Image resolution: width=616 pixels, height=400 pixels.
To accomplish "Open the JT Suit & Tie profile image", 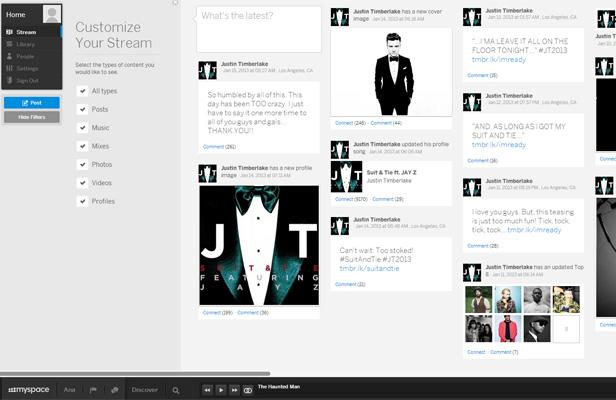I will 259,245.
